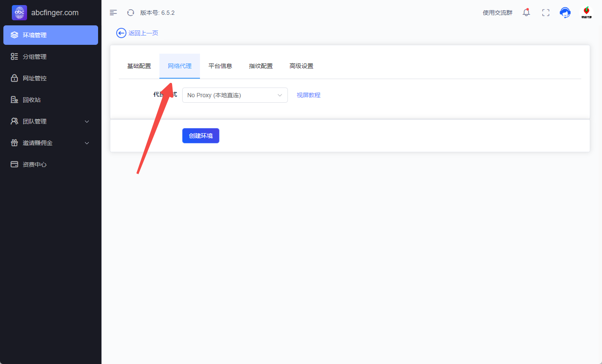
Task: Click the 使用交流群 link
Action: (x=498, y=13)
